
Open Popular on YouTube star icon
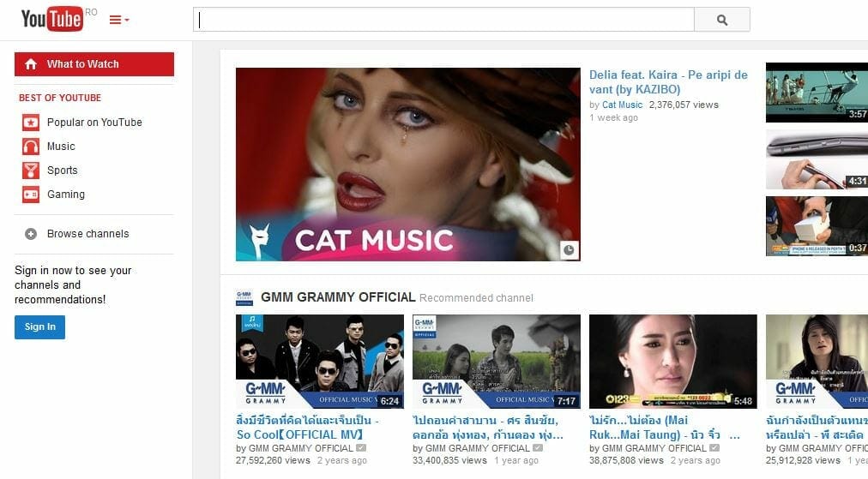(x=31, y=123)
